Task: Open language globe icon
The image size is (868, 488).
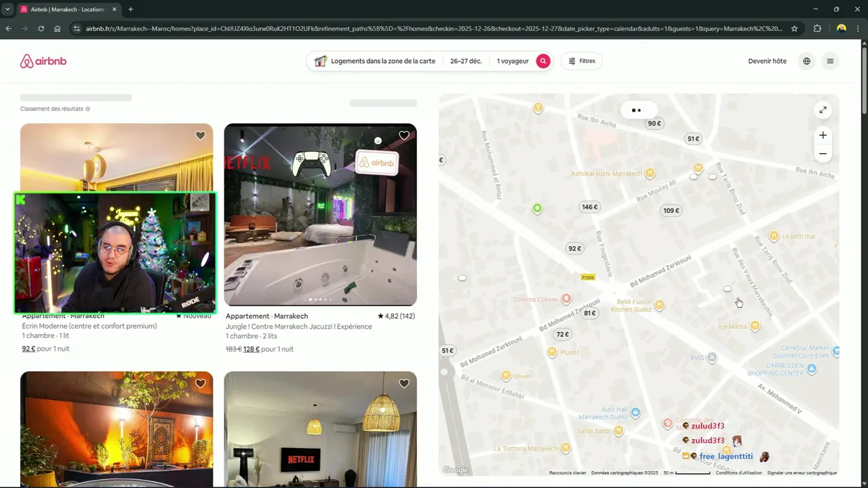Action: point(806,61)
